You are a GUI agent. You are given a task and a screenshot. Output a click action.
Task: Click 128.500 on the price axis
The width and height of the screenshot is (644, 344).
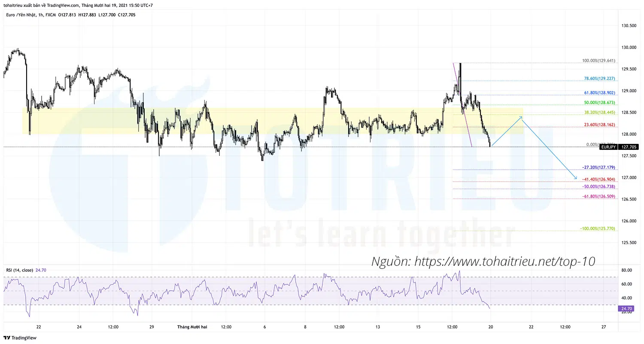[629, 113]
